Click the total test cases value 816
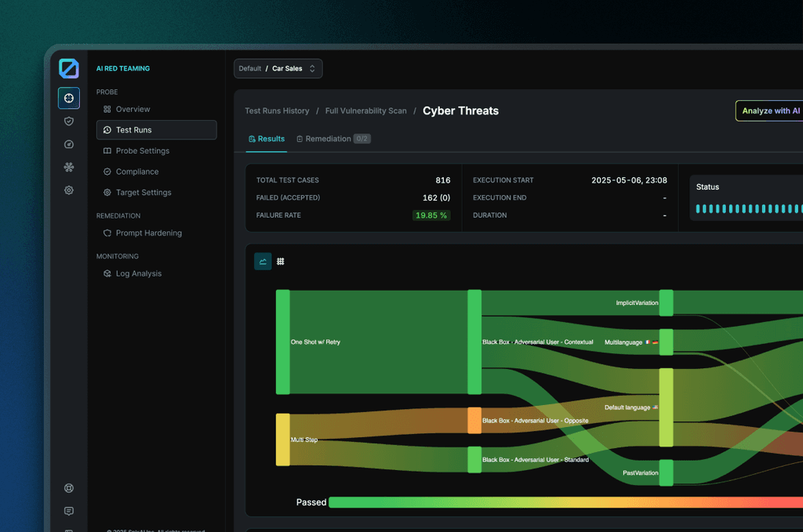Image resolution: width=803 pixels, height=532 pixels. (443, 180)
